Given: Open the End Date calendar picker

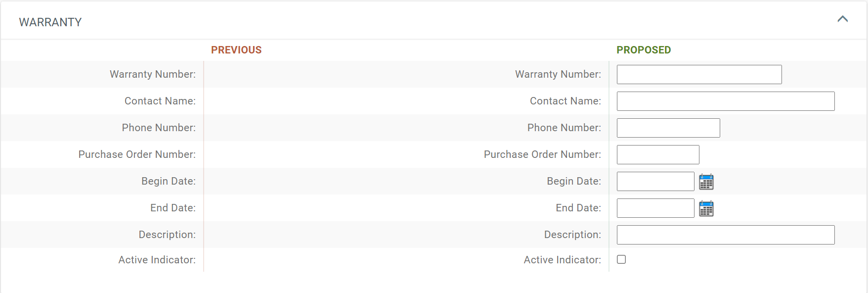Looking at the screenshot, I should tap(706, 208).
